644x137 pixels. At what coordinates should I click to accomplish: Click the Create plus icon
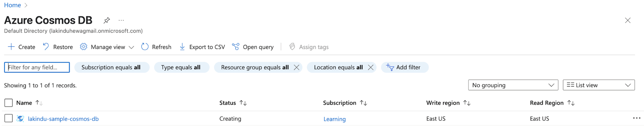[x=11, y=47]
